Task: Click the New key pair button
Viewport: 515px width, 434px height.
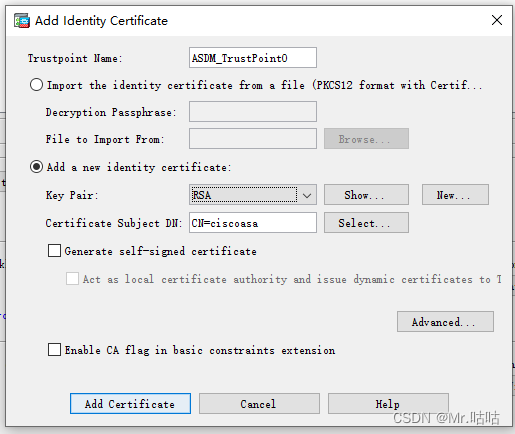Action: tap(455, 195)
